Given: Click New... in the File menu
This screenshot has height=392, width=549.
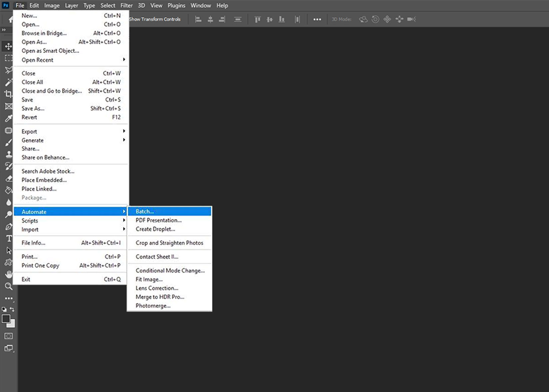Looking at the screenshot, I should point(71,16).
